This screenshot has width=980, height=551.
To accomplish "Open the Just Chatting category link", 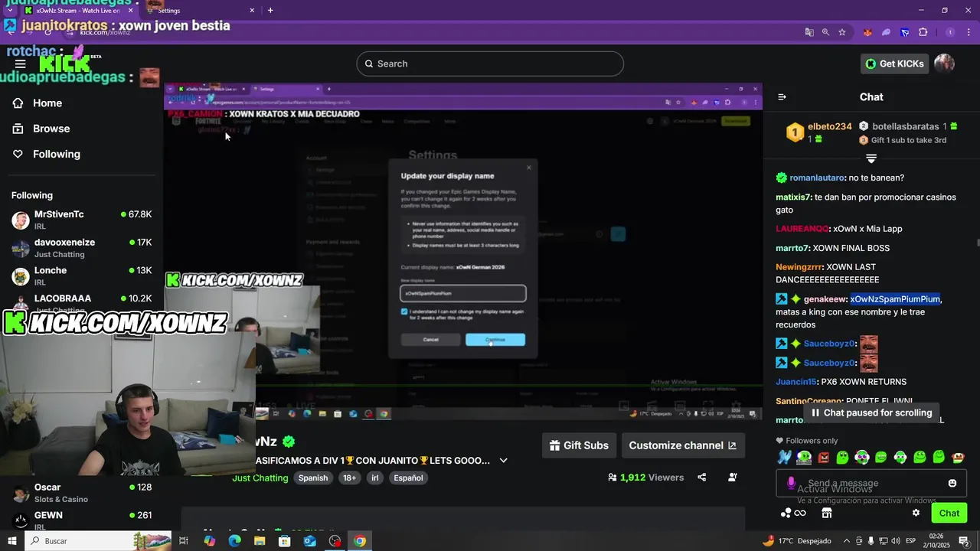I will [260, 478].
